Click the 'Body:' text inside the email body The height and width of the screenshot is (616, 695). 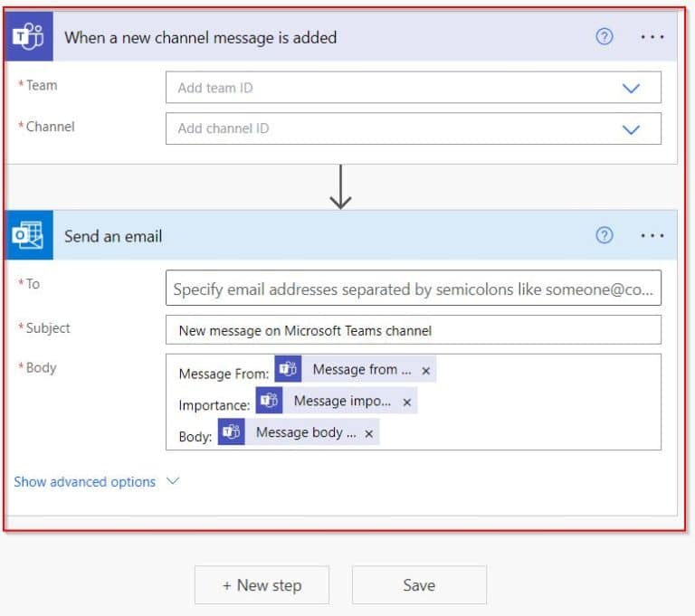195,437
